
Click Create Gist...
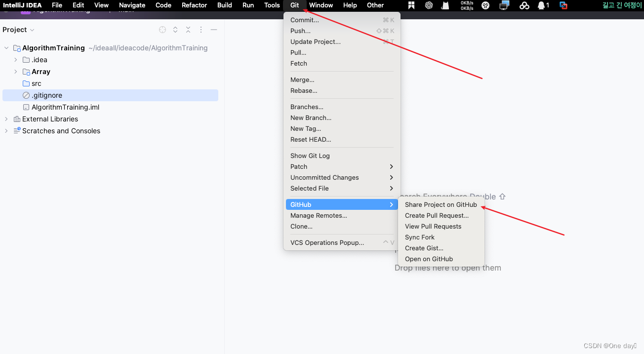click(441, 248)
